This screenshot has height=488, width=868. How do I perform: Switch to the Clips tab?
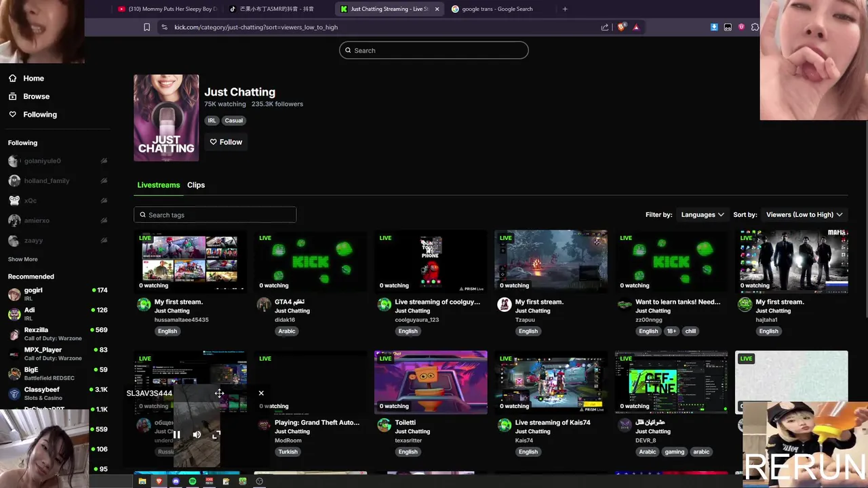click(196, 185)
